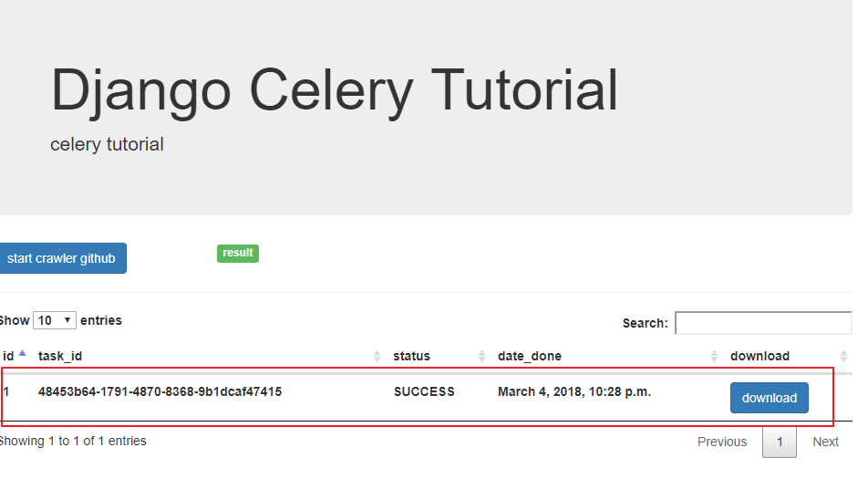Click the Showing 1 to 1 entries text
The image size is (868, 479).
pos(73,441)
